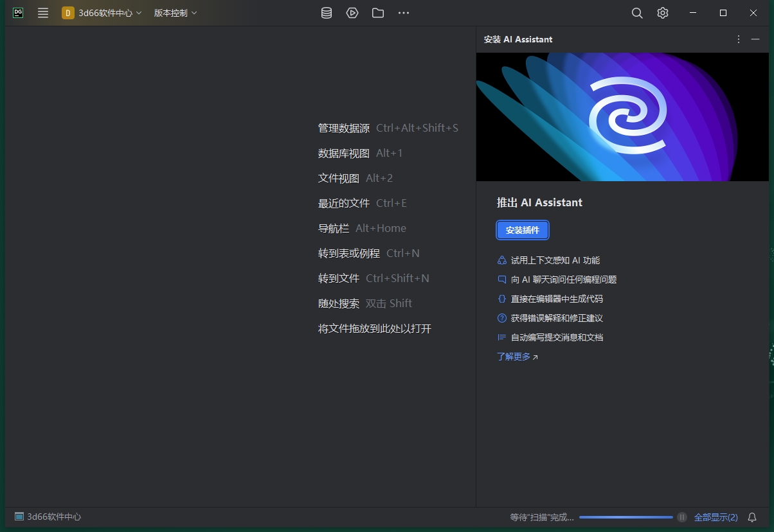Click the run/services play icon
Image resolution: width=774 pixels, height=532 pixels.
pos(352,13)
